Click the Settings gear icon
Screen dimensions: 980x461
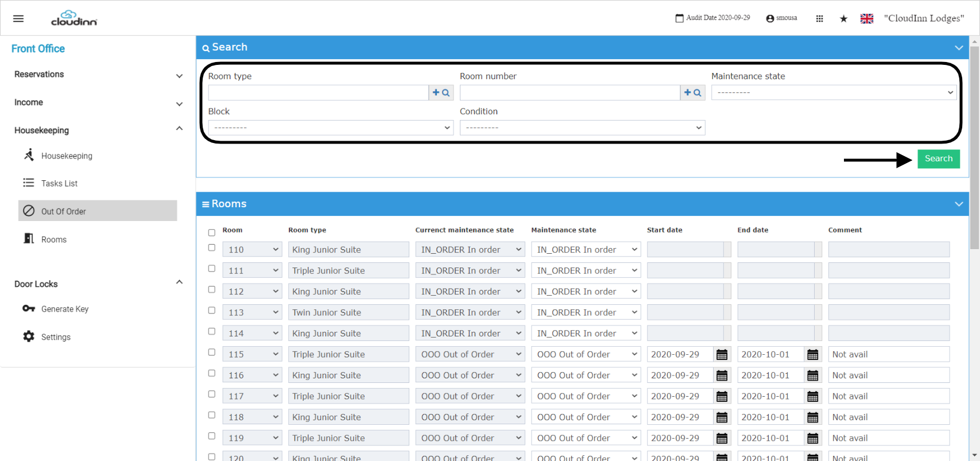29,336
